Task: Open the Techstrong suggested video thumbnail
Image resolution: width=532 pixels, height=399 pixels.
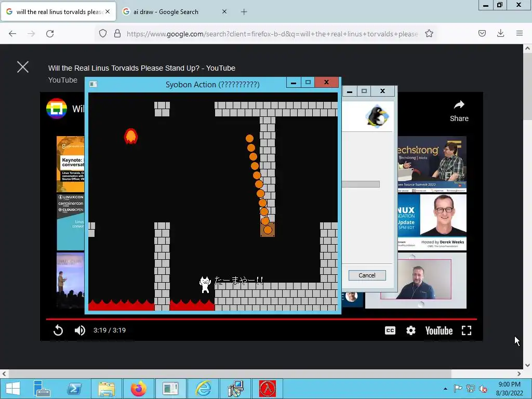Action: (x=432, y=164)
